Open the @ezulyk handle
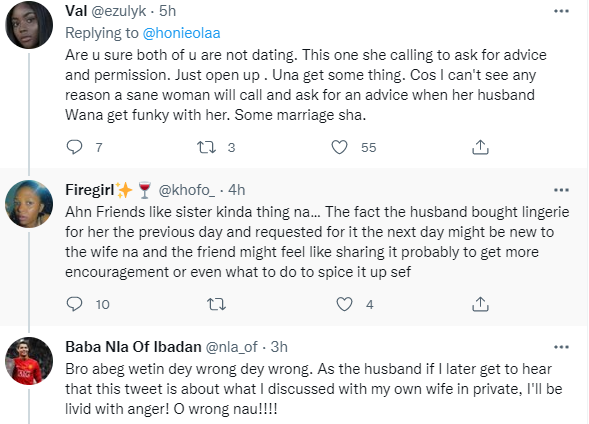Image resolution: width=589 pixels, height=424 pixels. coord(119,11)
